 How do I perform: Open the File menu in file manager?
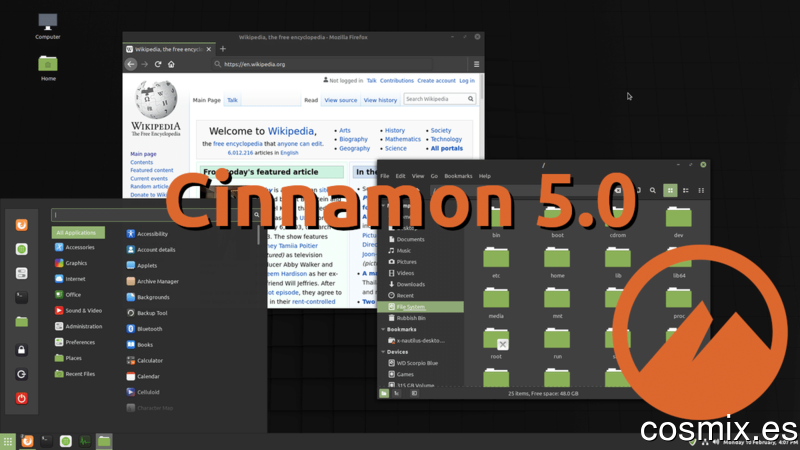click(x=385, y=176)
